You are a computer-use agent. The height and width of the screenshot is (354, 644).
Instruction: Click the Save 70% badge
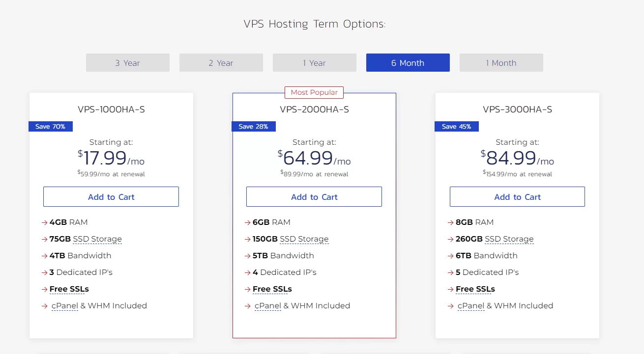click(x=50, y=126)
